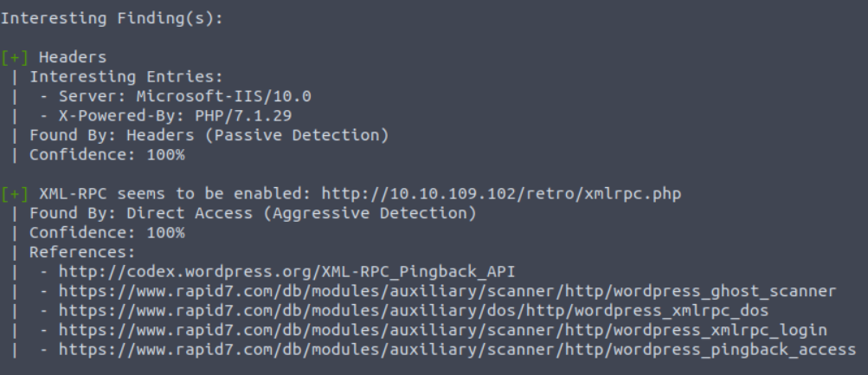Open the wordpress_ghost_scanner rapid7 link
Screen dimensions: 868x375
[x=447, y=291]
